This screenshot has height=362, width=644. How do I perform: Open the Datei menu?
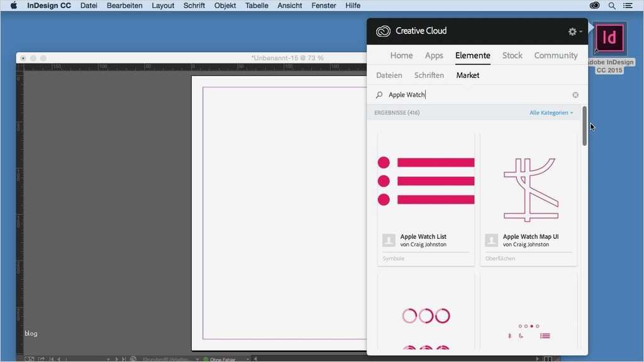coord(89,5)
